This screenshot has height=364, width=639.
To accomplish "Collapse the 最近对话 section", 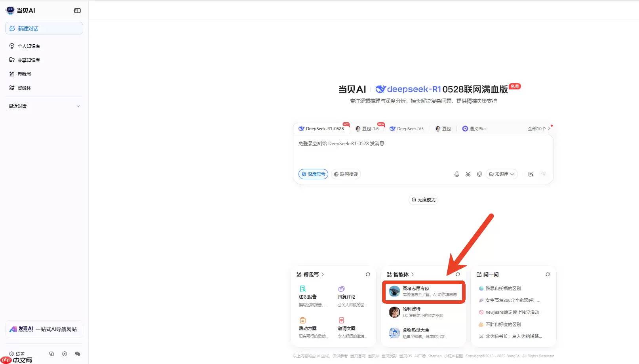I will point(78,106).
